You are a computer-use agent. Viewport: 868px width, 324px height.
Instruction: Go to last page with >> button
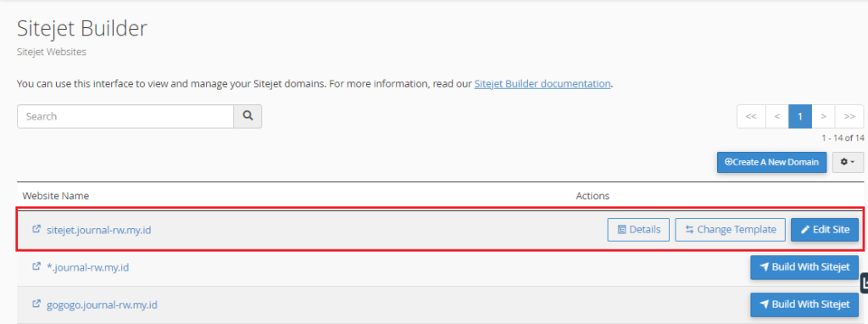[849, 116]
